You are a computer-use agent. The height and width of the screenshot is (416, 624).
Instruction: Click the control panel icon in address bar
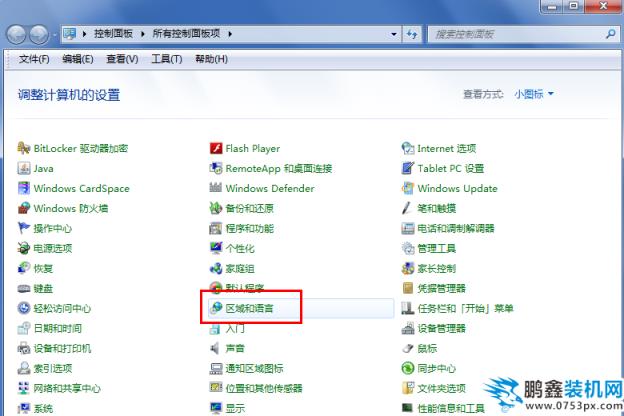pyautogui.click(x=70, y=34)
